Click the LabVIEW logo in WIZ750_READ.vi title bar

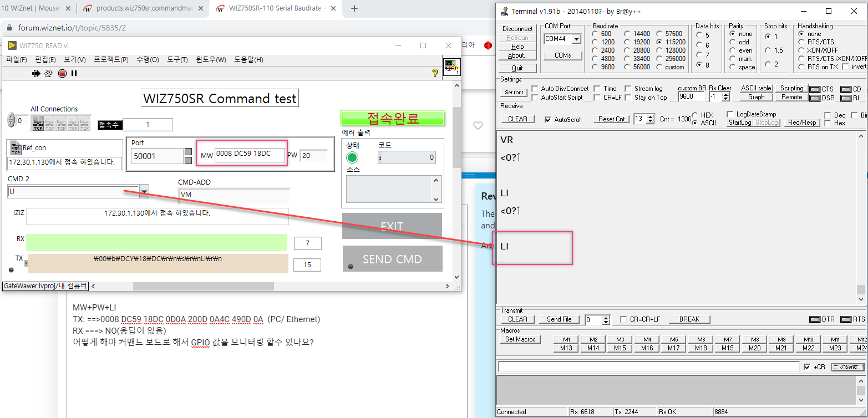[x=12, y=45]
